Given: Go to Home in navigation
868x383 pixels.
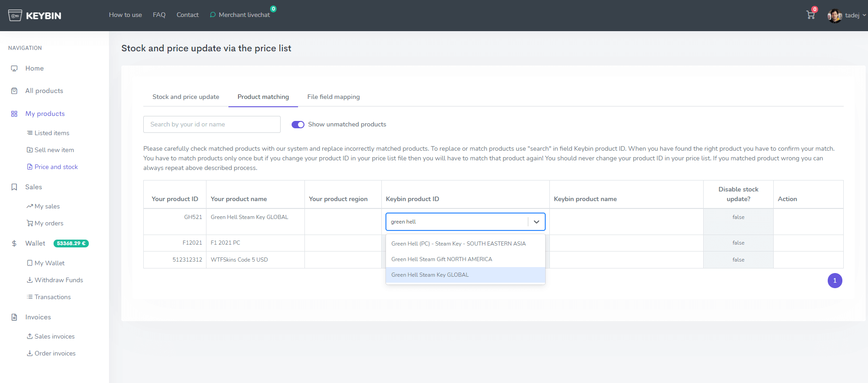Looking at the screenshot, I should coord(34,68).
